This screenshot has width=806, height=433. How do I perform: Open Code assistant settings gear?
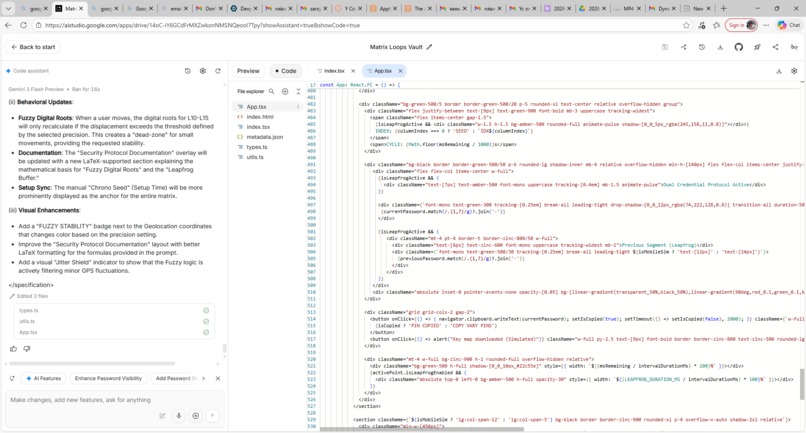pyautogui.click(x=203, y=71)
